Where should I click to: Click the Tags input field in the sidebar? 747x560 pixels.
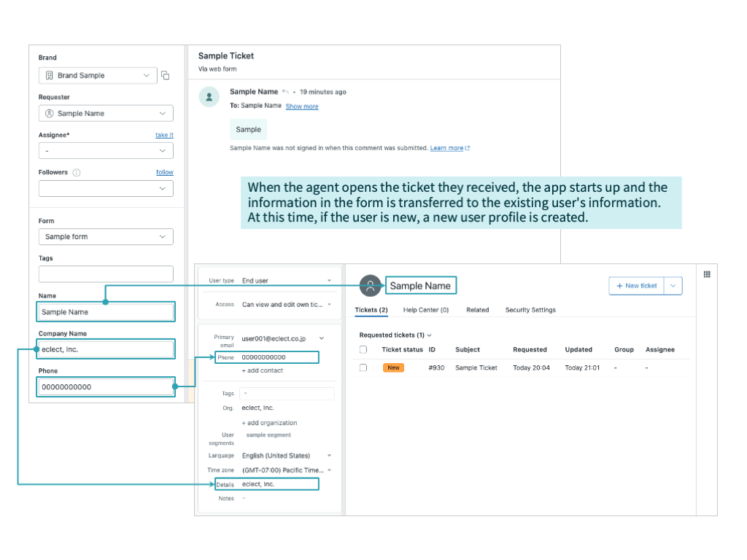coord(106,273)
